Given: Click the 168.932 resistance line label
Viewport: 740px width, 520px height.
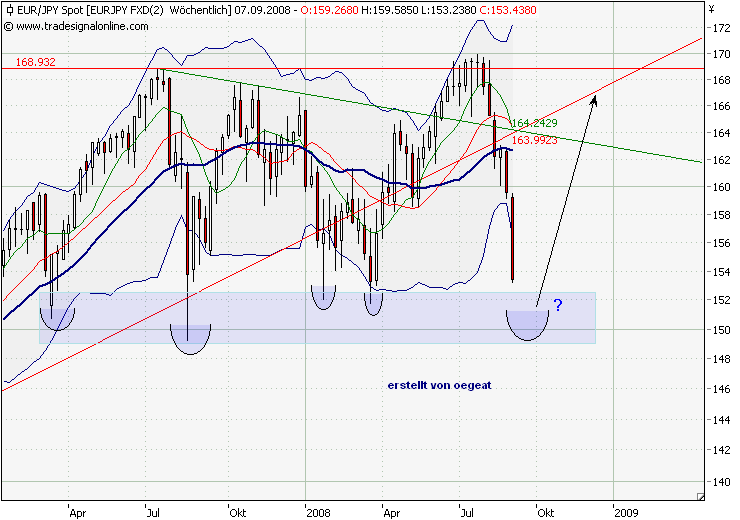Looking at the screenshot, I should coord(35,62).
